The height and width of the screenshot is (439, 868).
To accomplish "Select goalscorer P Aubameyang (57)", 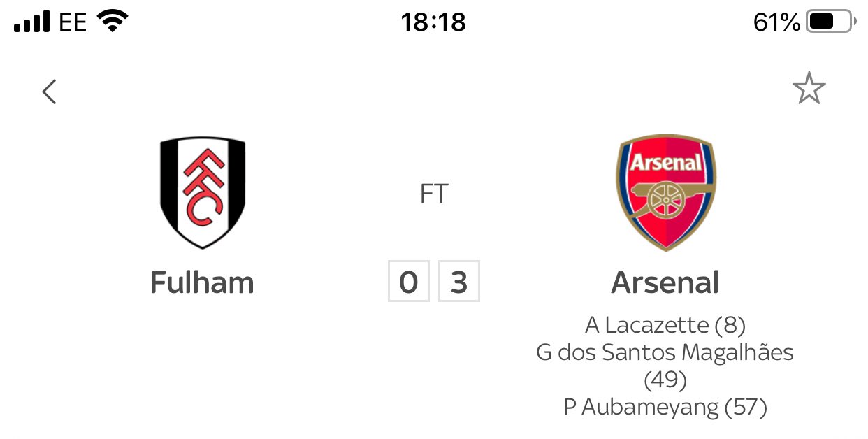I will click(665, 407).
